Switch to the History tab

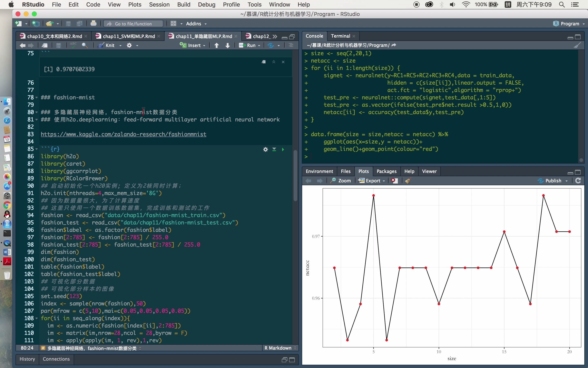tap(27, 359)
